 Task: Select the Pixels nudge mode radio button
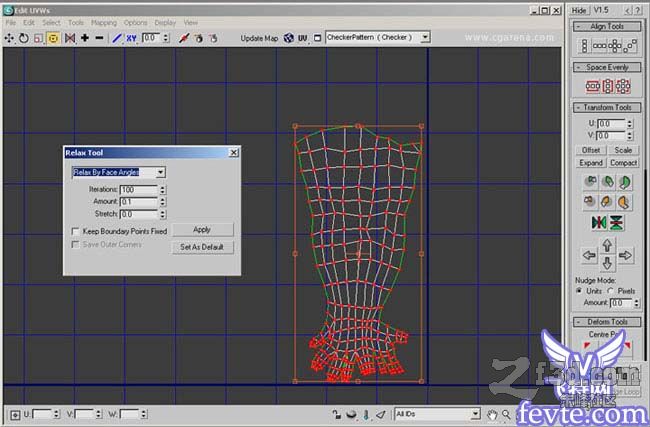610,291
